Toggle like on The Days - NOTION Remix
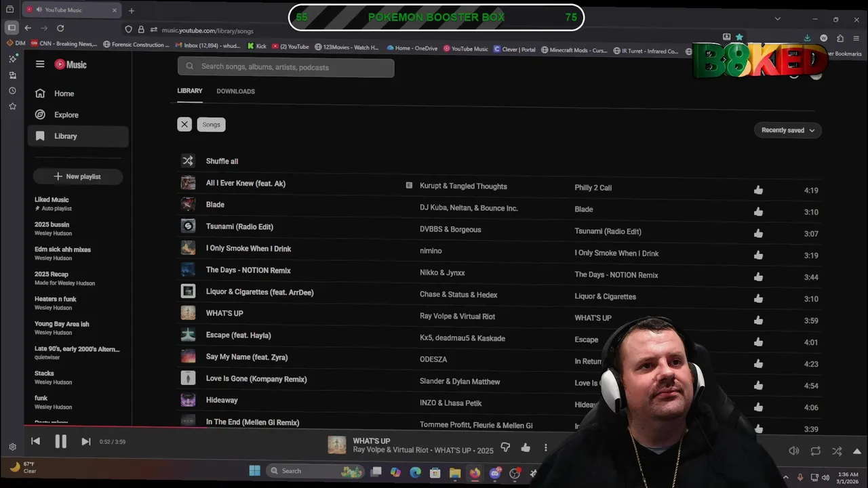The image size is (868, 488). click(758, 277)
